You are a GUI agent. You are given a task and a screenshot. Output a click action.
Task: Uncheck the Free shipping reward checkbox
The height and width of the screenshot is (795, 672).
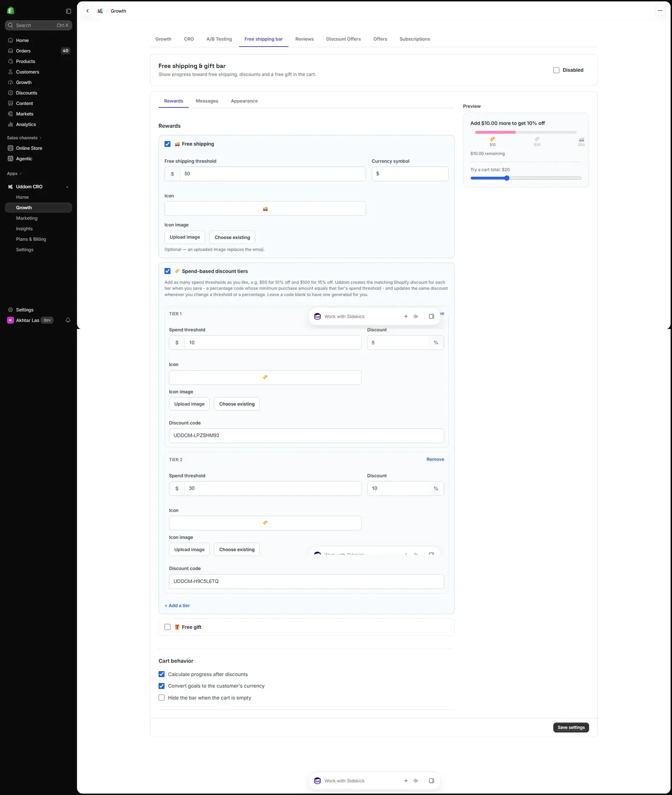168,144
